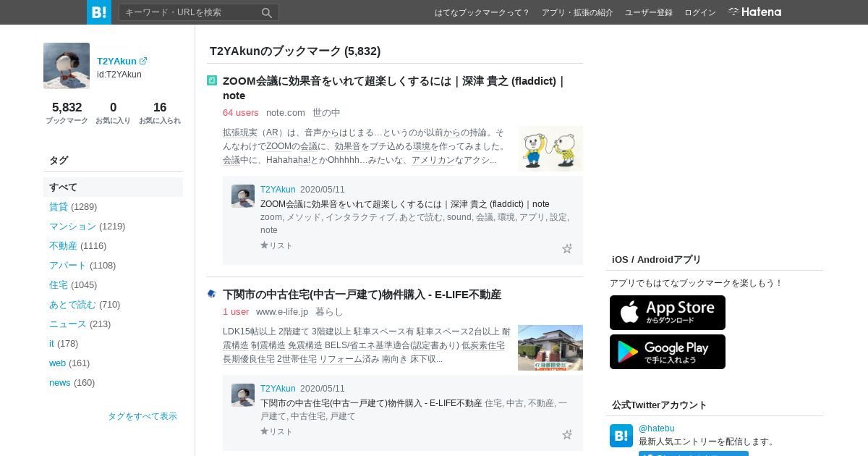The width and height of the screenshot is (868, 456).
Task: Select the すべて tag filter
Action: 113,187
